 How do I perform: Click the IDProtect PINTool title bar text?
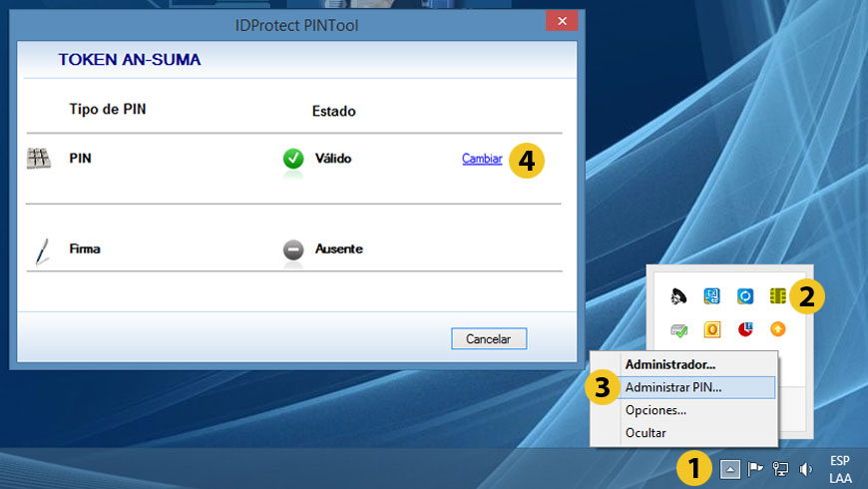296,26
